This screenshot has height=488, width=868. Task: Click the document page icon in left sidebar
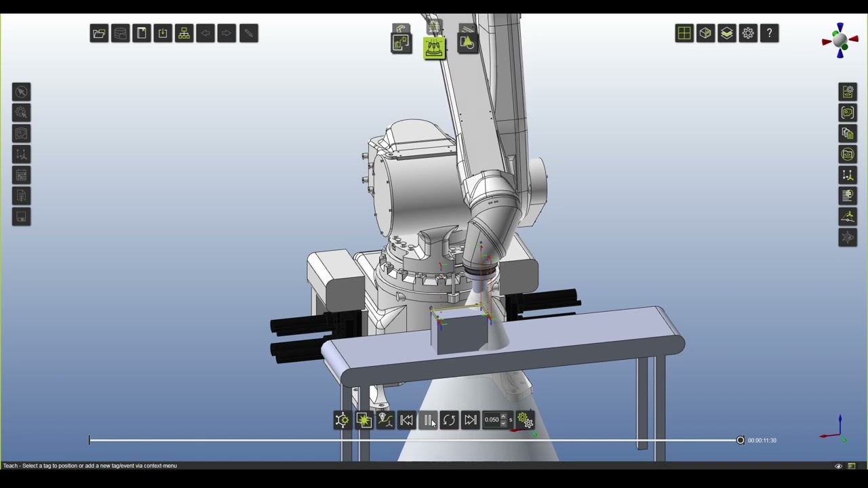click(21, 196)
